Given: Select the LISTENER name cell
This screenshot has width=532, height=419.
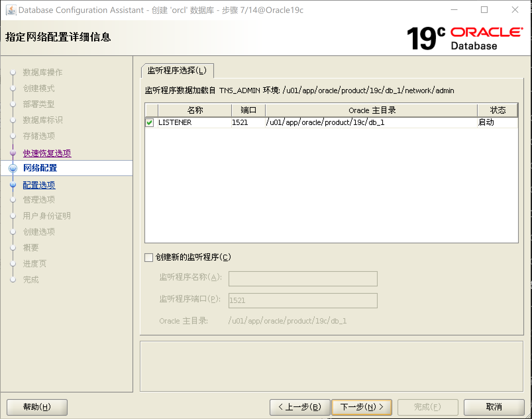Looking at the screenshot, I should (194, 123).
